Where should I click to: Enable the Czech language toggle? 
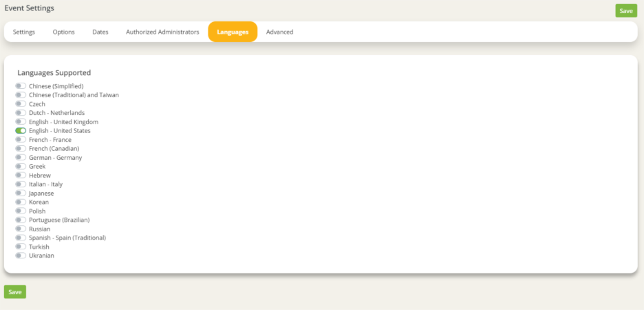click(21, 104)
